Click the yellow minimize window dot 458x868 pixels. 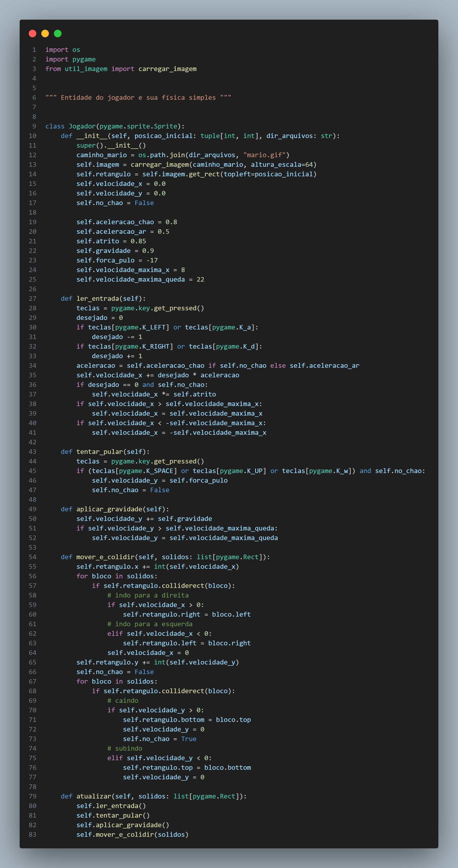point(45,33)
